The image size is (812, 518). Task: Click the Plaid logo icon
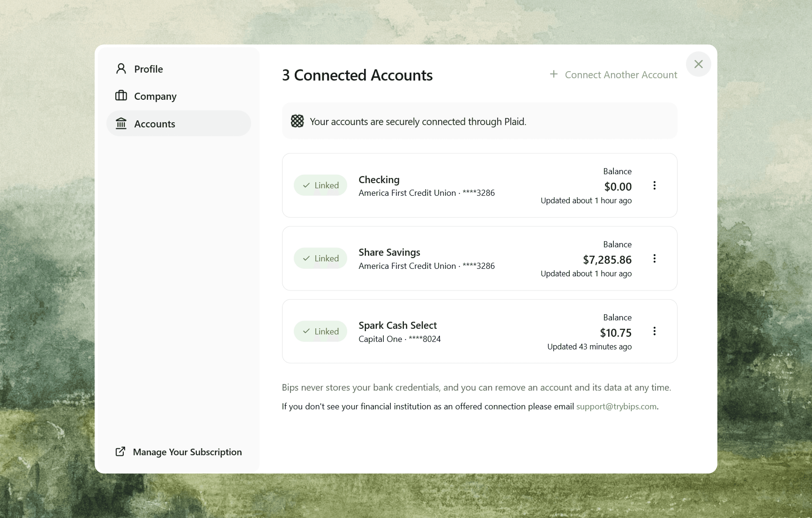tap(297, 121)
